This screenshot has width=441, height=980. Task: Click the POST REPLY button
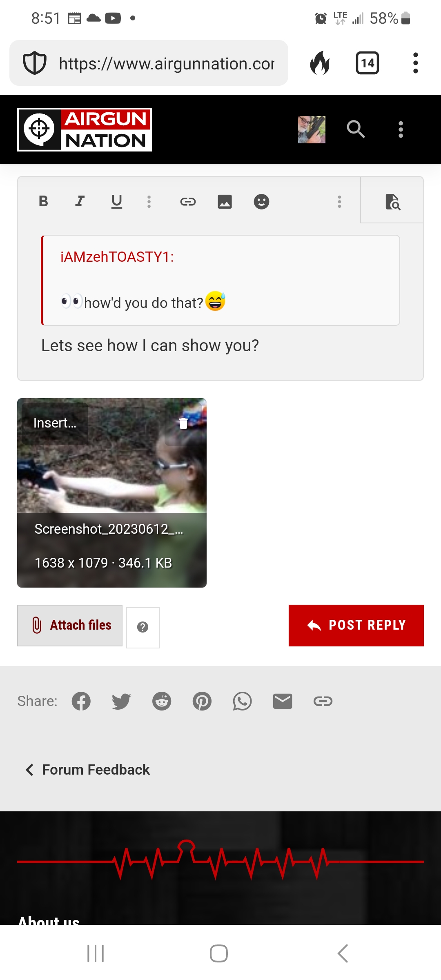click(356, 625)
